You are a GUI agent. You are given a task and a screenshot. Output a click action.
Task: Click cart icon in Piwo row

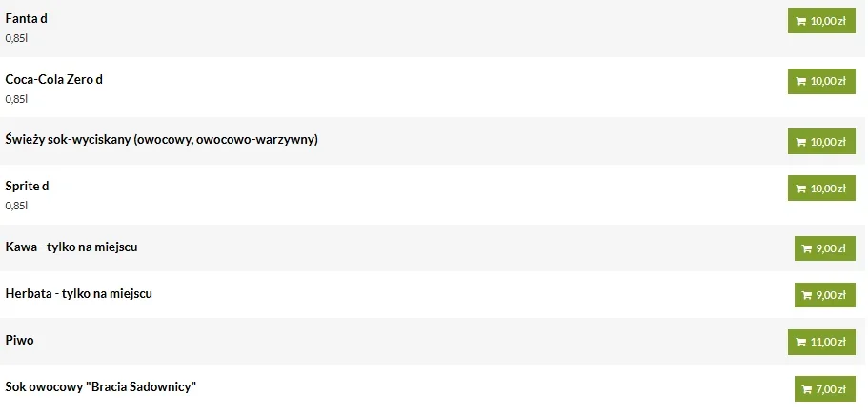800,342
